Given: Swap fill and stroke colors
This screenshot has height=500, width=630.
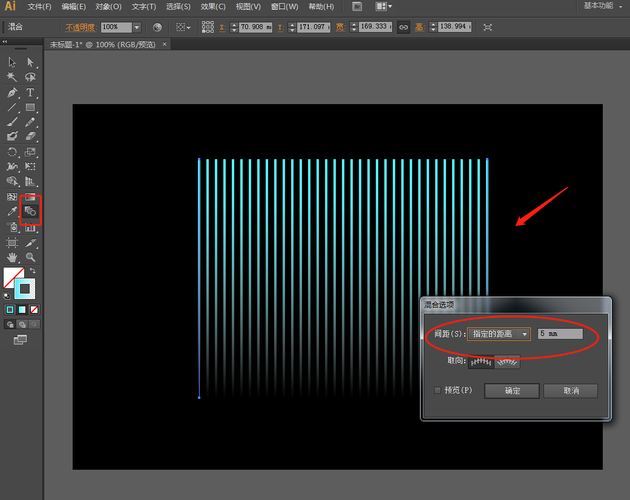Looking at the screenshot, I should tap(33, 271).
